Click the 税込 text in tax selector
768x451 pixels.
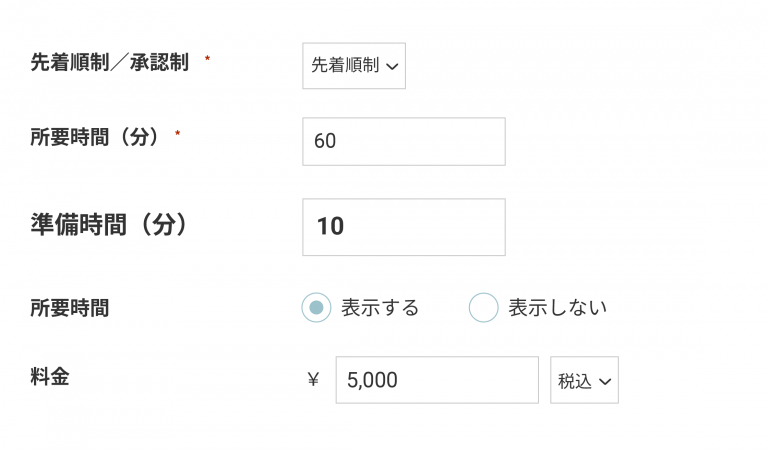(575, 381)
